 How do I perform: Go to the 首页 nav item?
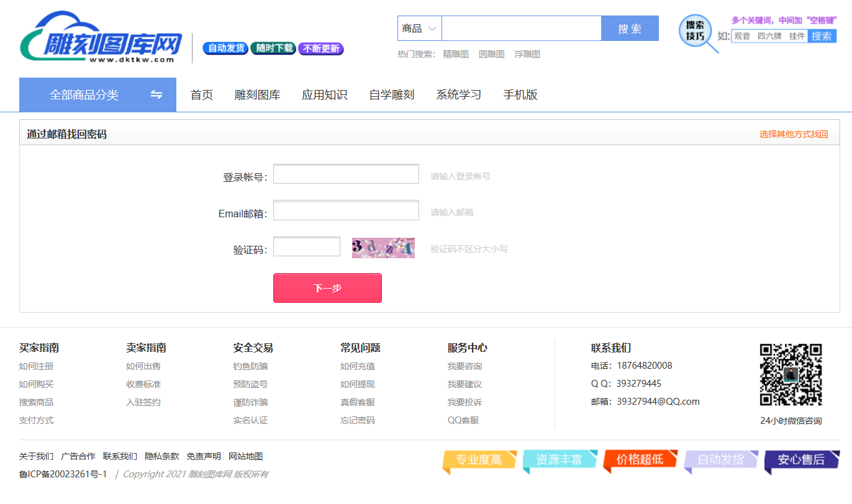[x=202, y=95]
